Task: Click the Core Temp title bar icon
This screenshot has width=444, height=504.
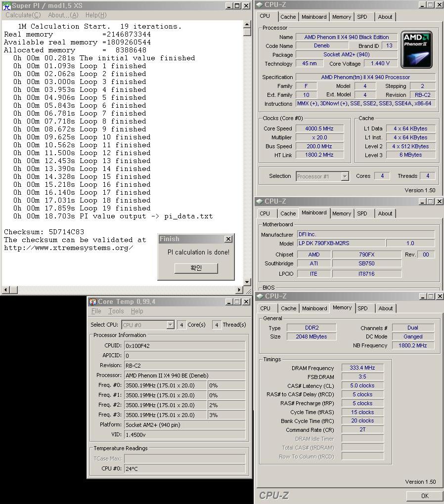Action: tap(93, 302)
